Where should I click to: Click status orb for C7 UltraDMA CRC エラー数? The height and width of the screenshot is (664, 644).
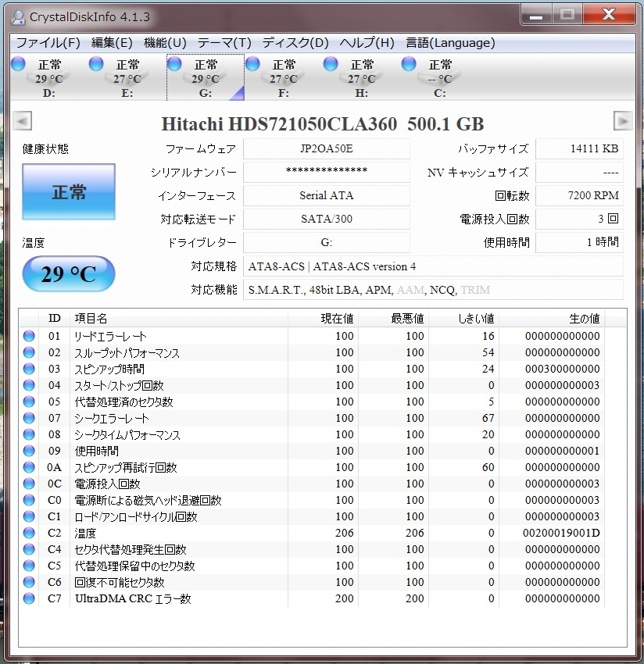(29, 598)
